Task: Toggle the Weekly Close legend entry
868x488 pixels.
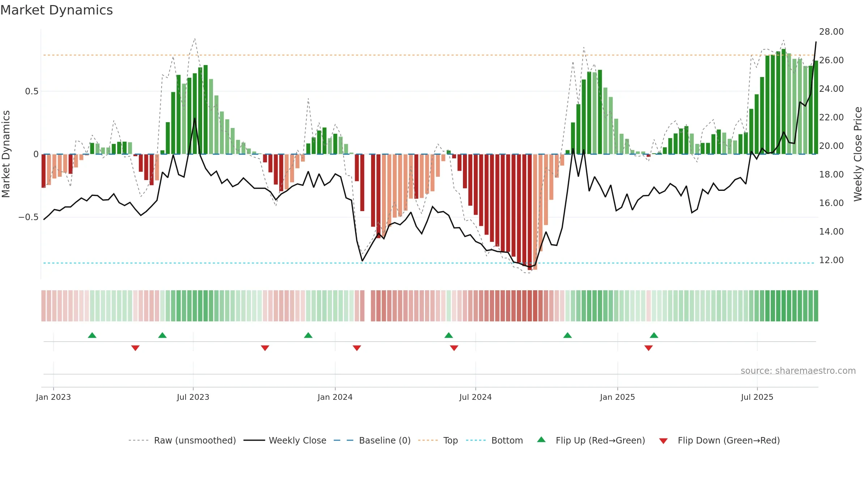Action: (285, 440)
